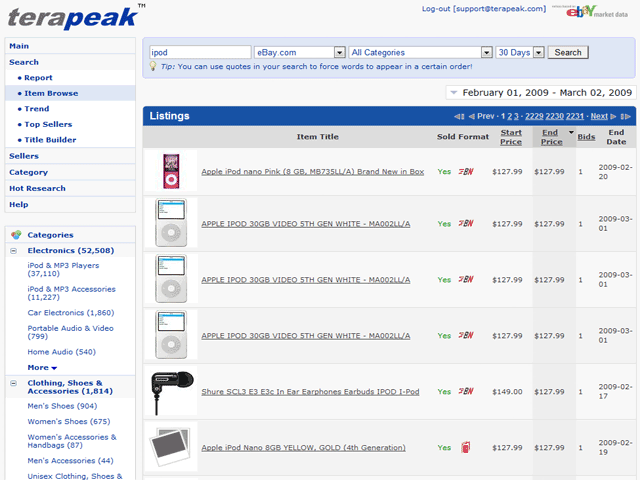Go to listings page 2229
Viewport: 640px width, 480px height.
click(x=534, y=116)
